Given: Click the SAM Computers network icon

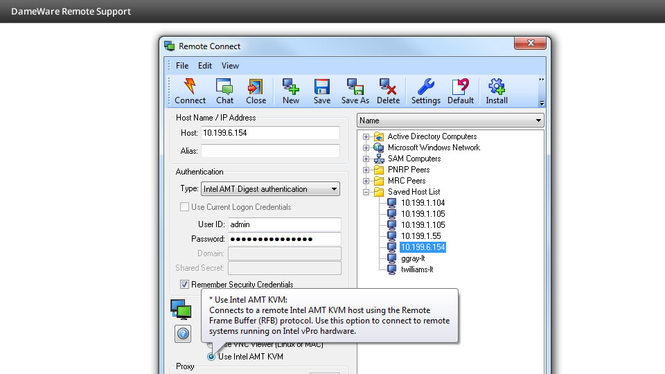Looking at the screenshot, I should (x=379, y=159).
